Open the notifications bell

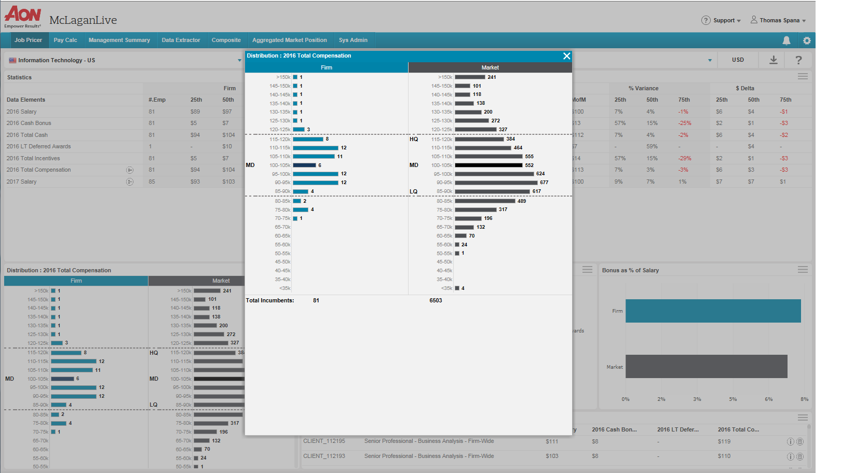(786, 40)
